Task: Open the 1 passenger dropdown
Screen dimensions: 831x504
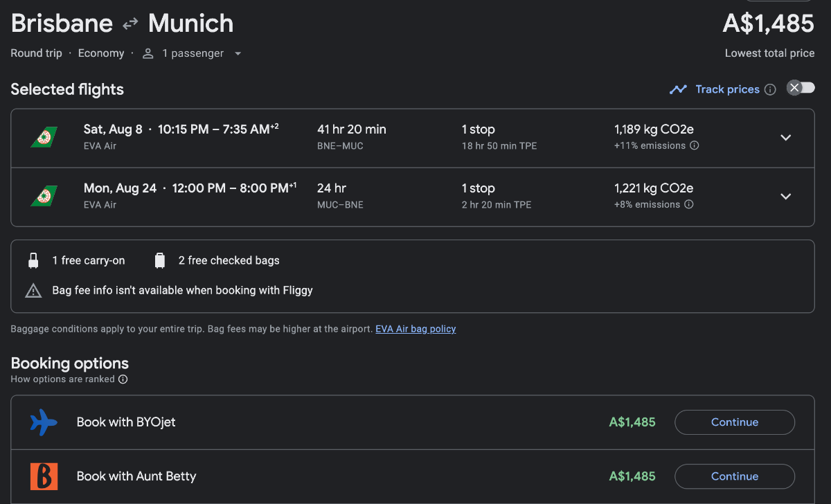Action: [193, 53]
